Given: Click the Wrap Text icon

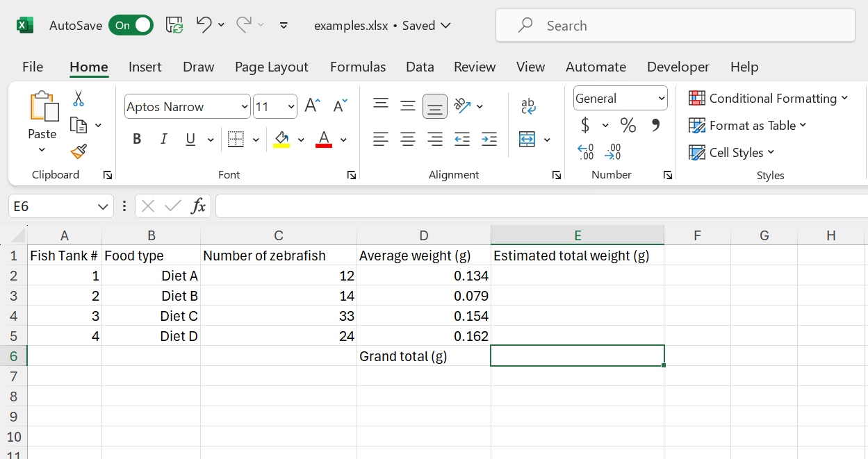Looking at the screenshot, I should pos(528,106).
